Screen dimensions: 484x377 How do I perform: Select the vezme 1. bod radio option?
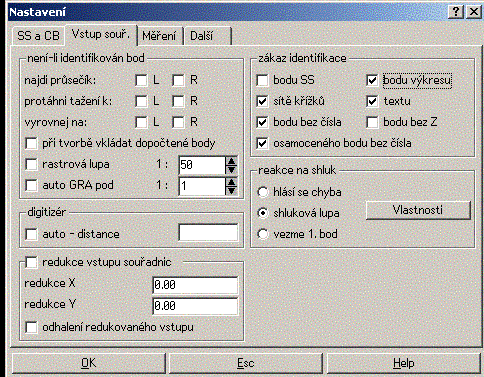point(263,234)
